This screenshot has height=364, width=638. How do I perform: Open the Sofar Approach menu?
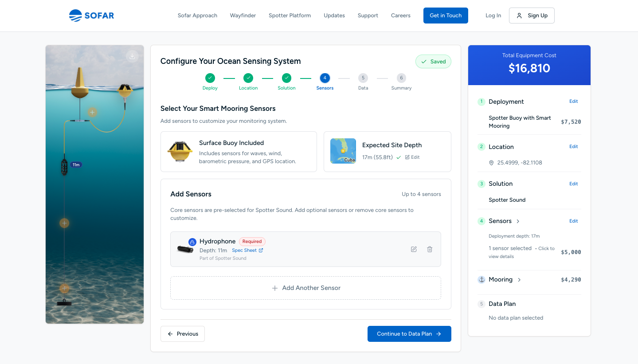[197, 16]
